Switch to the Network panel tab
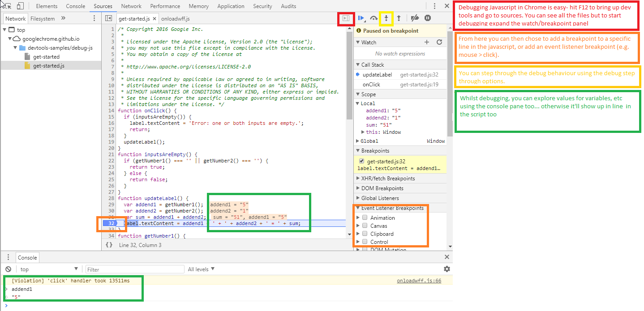The image size is (644, 311). click(131, 6)
